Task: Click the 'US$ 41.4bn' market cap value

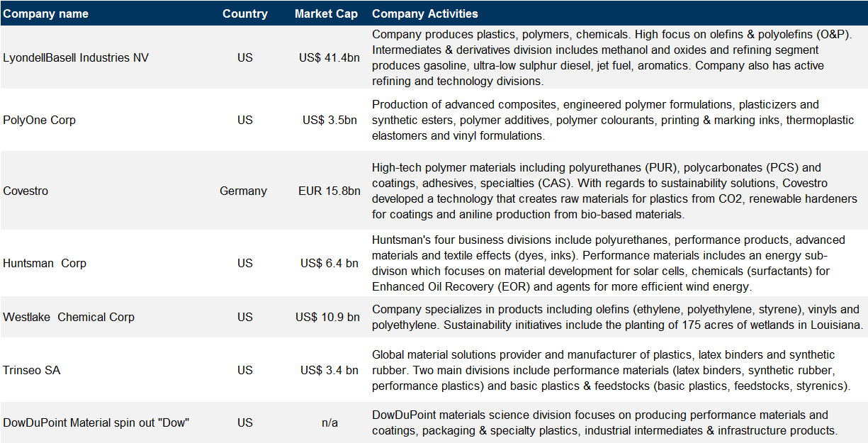Action: tap(329, 57)
